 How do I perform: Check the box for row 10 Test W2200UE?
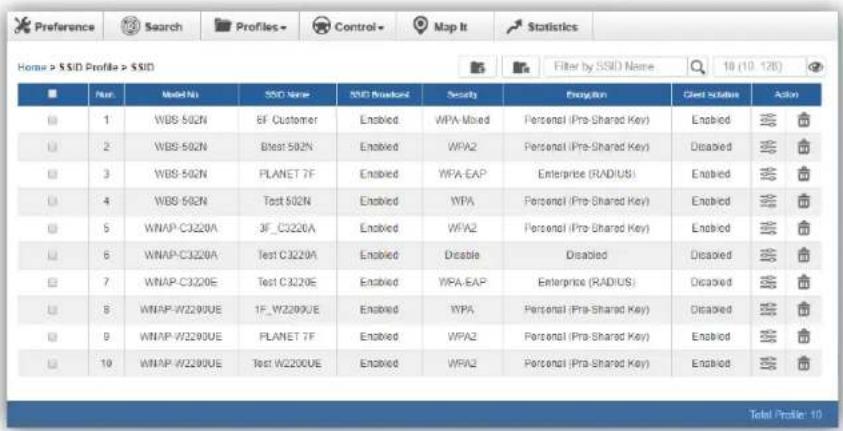coord(53,363)
